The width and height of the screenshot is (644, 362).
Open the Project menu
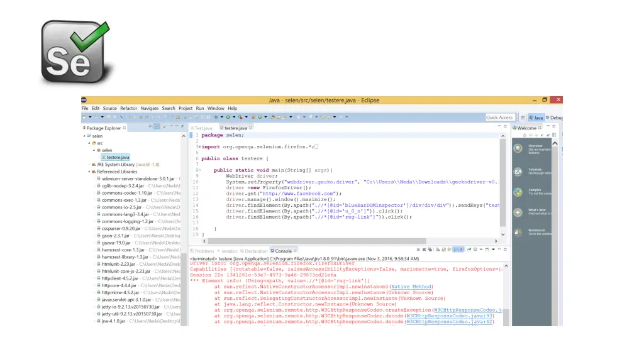[x=186, y=108]
